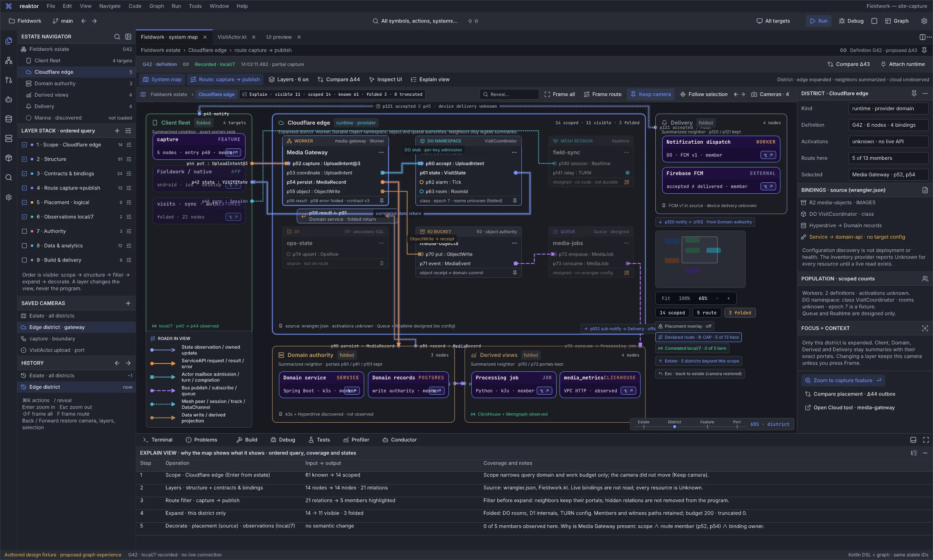Screen dimensions: 933x560
Task: Open the Graph menu
Action: 156,6
